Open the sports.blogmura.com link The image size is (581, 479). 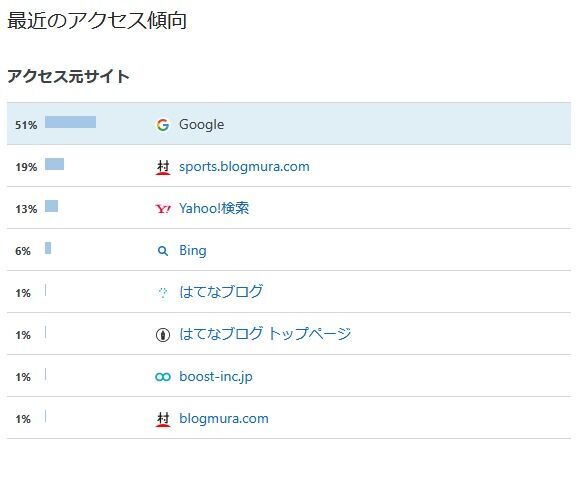click(x=244, y=167)
